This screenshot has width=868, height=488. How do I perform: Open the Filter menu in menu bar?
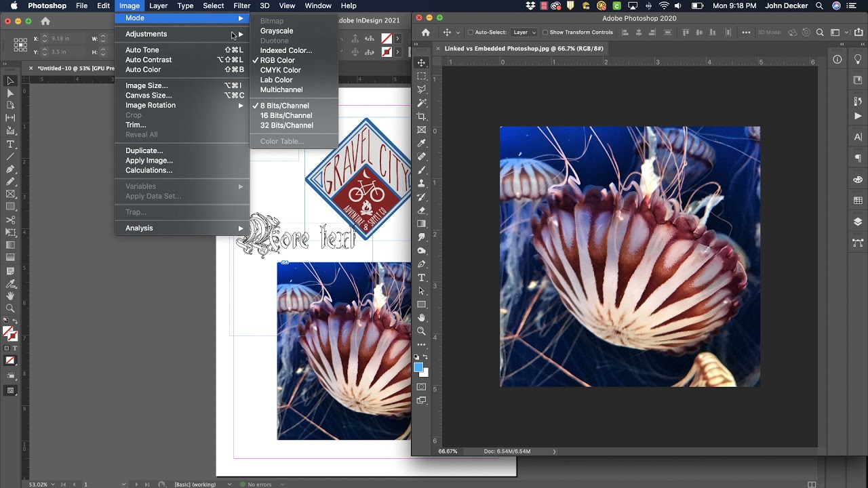pyautogui.click(x=242, y=5)
